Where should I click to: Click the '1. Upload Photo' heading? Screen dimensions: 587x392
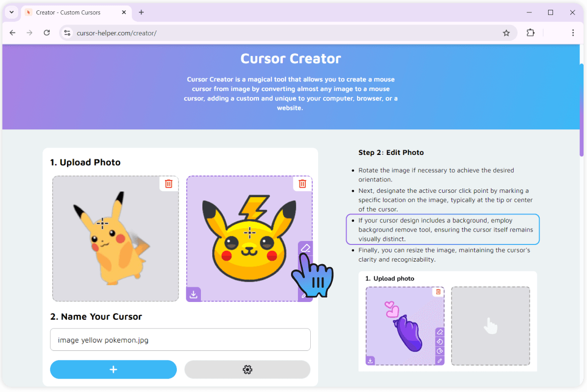pos(85,162)
